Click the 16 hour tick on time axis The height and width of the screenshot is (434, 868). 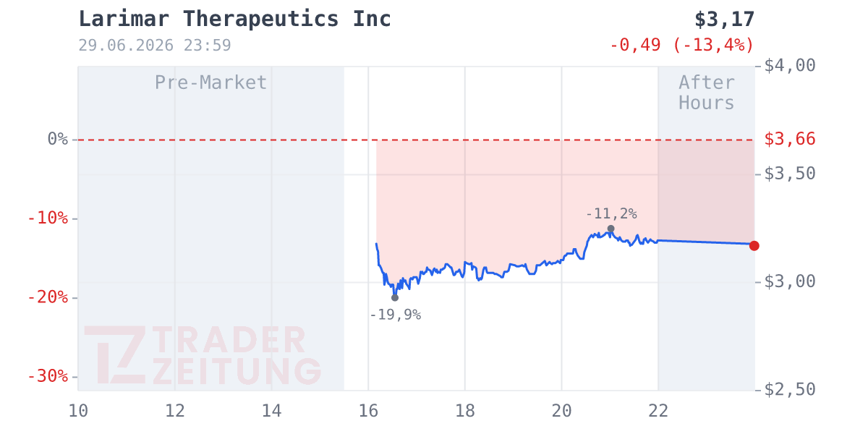click(368, 411)
